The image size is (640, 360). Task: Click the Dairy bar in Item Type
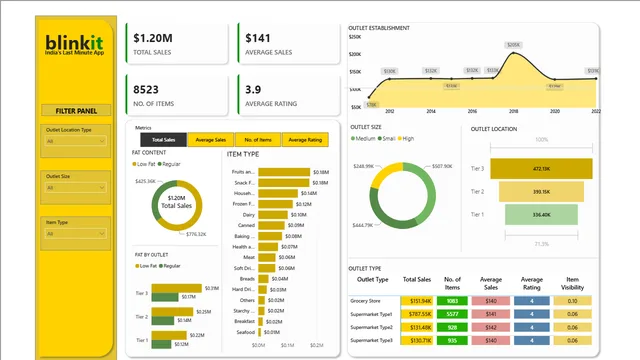pos(273,215)
